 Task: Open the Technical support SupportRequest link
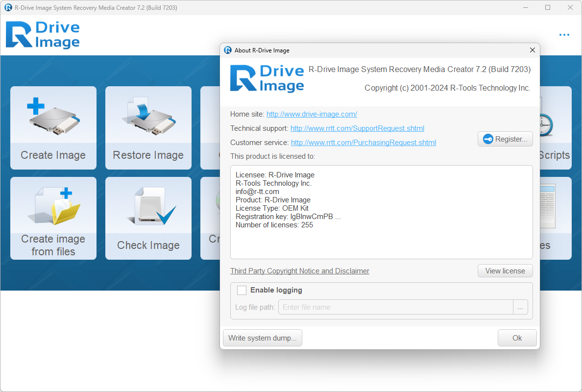(357, 128)
